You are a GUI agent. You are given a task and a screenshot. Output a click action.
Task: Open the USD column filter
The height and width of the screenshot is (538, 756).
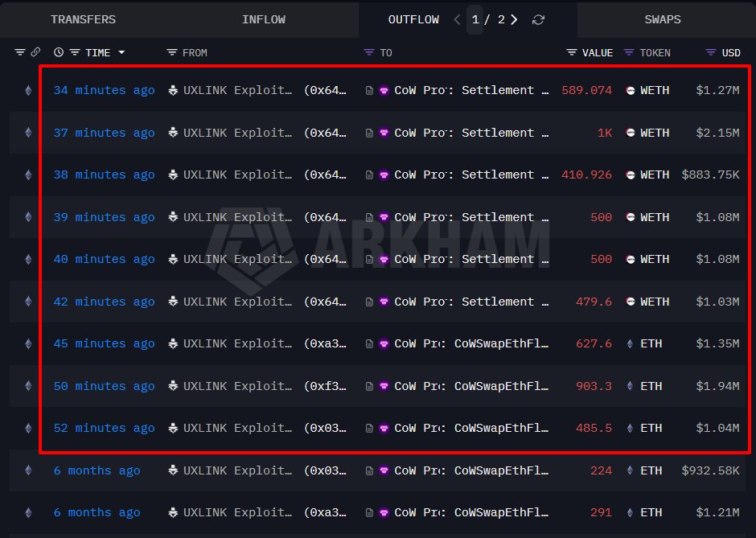711,52
